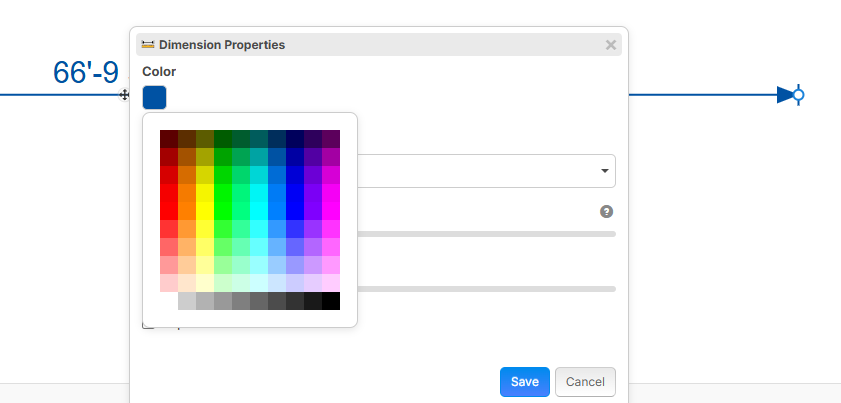The width and height of the screenshot is (841, 403).
Task: Pick pure yellow from the color palette
Action: coord(205,211)
